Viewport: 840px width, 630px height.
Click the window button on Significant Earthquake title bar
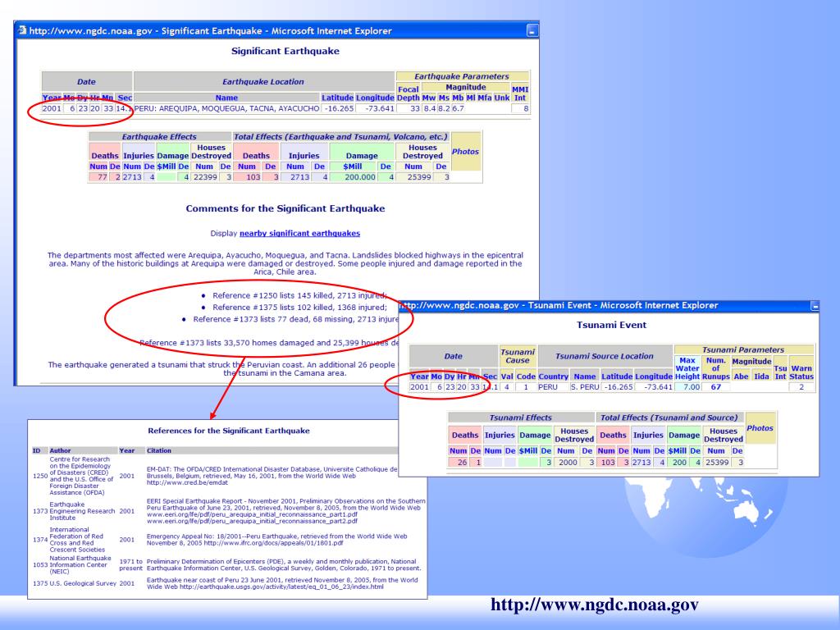click(x=532, y=31)
